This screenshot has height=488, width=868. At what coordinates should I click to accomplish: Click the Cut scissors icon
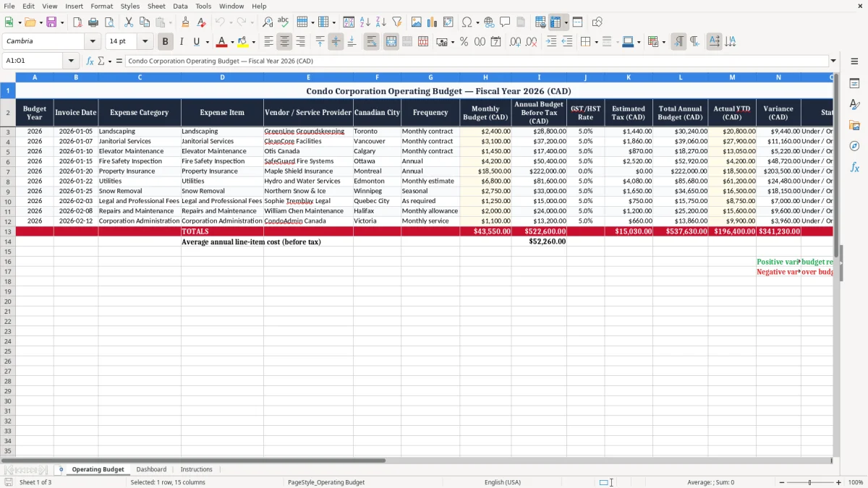[x=128, y=22]
